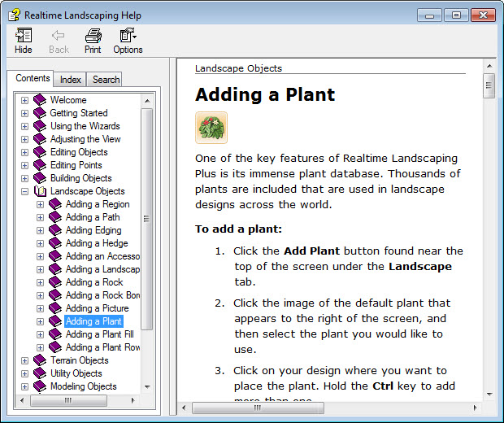This screenshot has width=504, height=423.
Task: Click the Adding a Plant heading
Action: [265, 94]
